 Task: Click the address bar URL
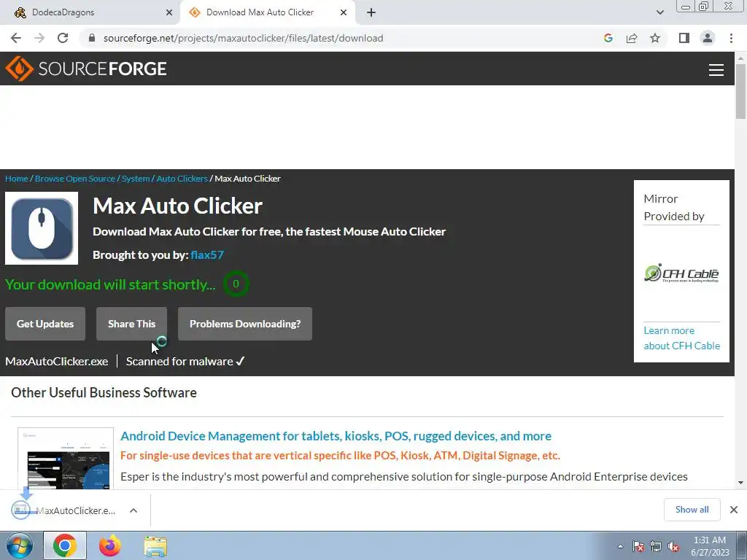(243, 38)
